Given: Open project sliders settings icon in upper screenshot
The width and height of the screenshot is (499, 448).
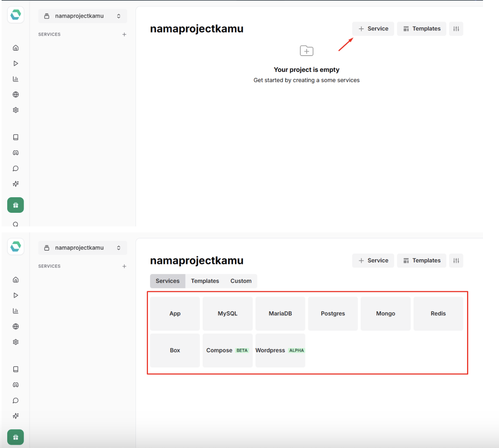Looking at the screenshot, I should (456, 29).
